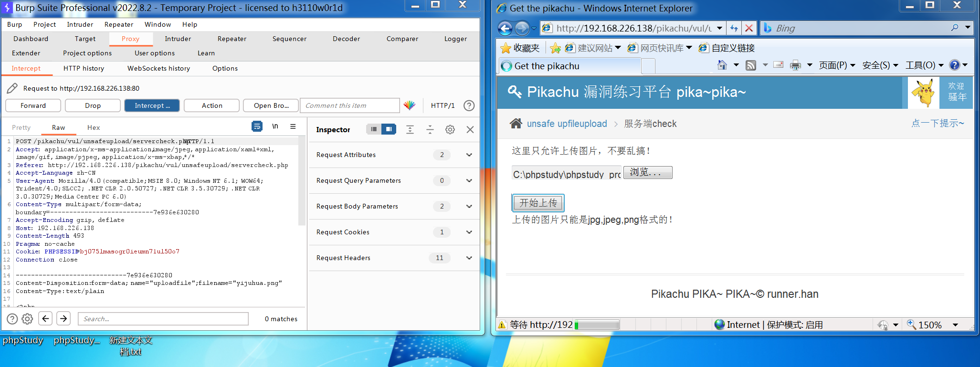Screen dimensions: 980x367
Task: Click IE print icon
Action: tap(795, 65)
